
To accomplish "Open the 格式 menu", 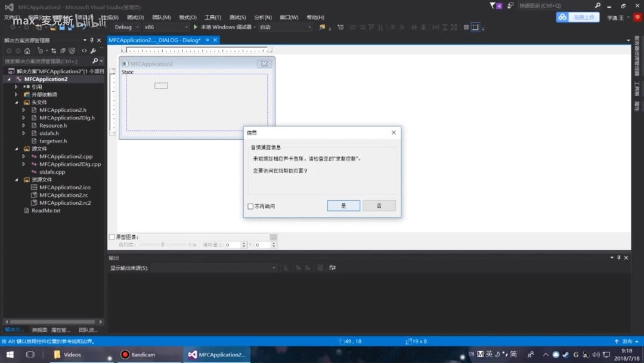I will click(x=187, y=17).
